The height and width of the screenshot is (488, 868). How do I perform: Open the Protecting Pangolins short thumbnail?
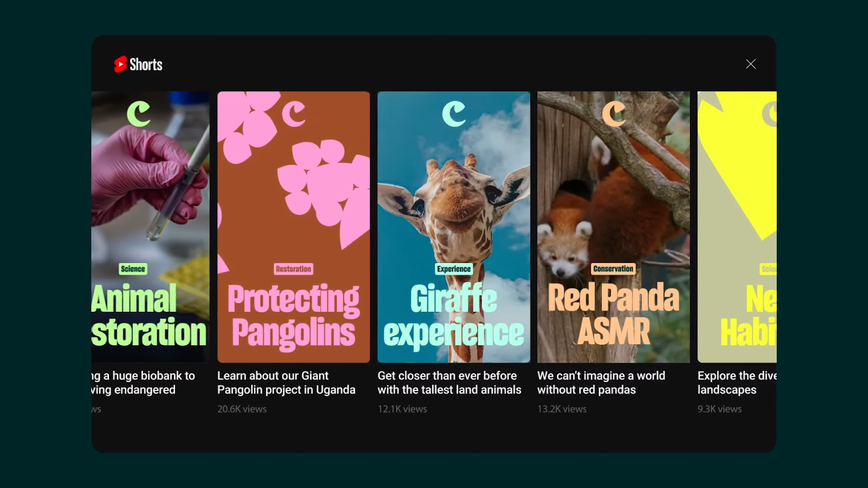[293, 227]
